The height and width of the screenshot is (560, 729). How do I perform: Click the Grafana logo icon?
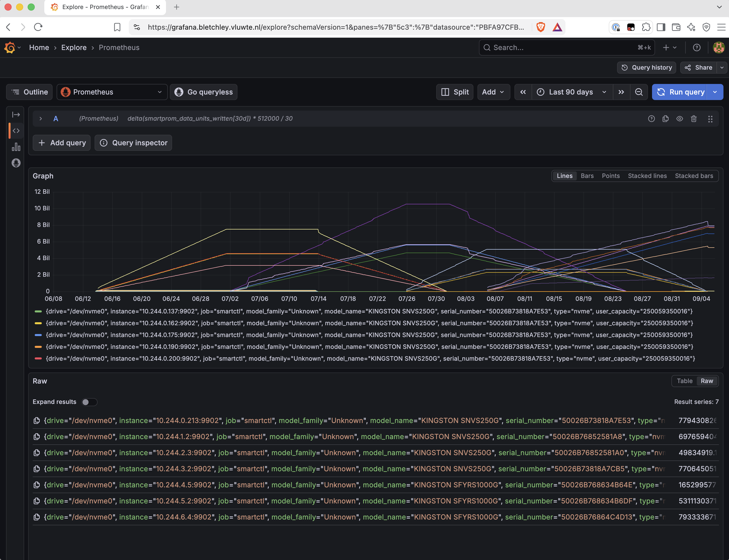[10, 48]
